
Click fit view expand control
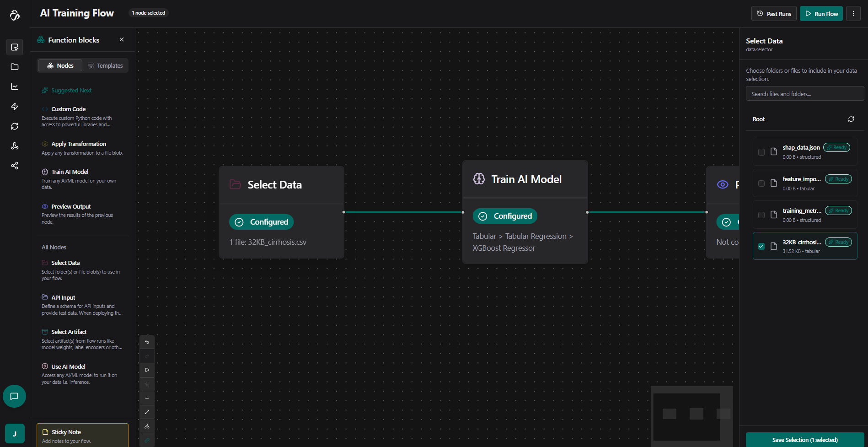point(147,412)
